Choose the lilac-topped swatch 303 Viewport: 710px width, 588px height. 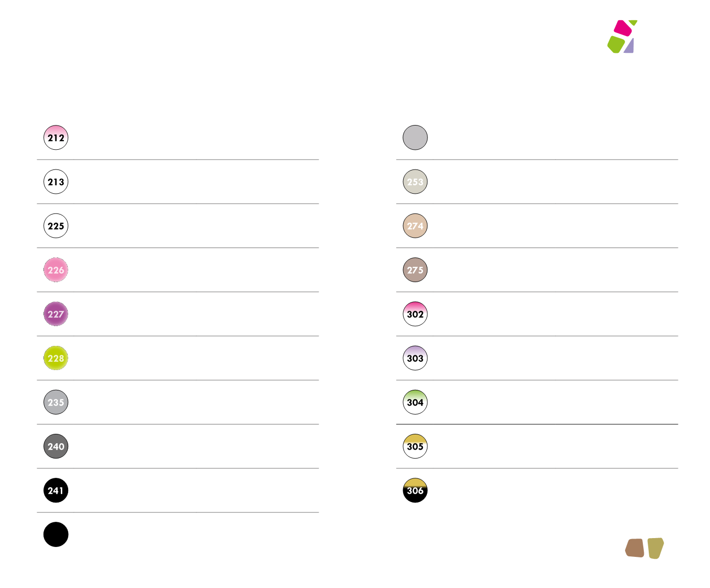point(415,358)
